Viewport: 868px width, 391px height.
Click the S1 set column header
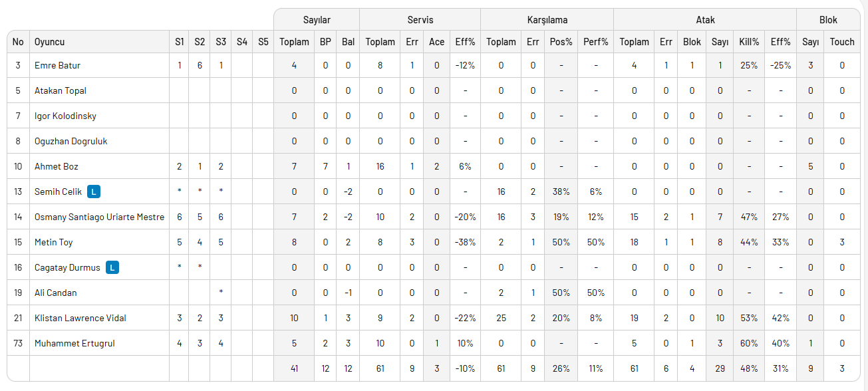coord(180,42)
